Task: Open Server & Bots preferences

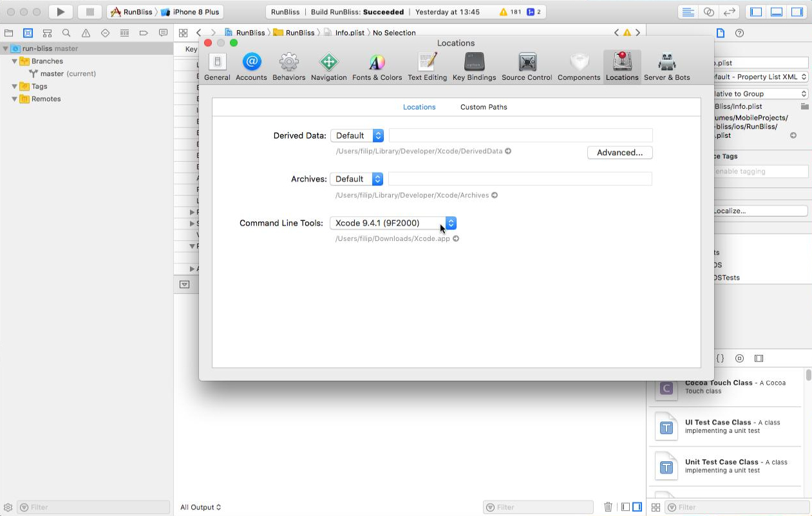Action: tap(666, 67)
